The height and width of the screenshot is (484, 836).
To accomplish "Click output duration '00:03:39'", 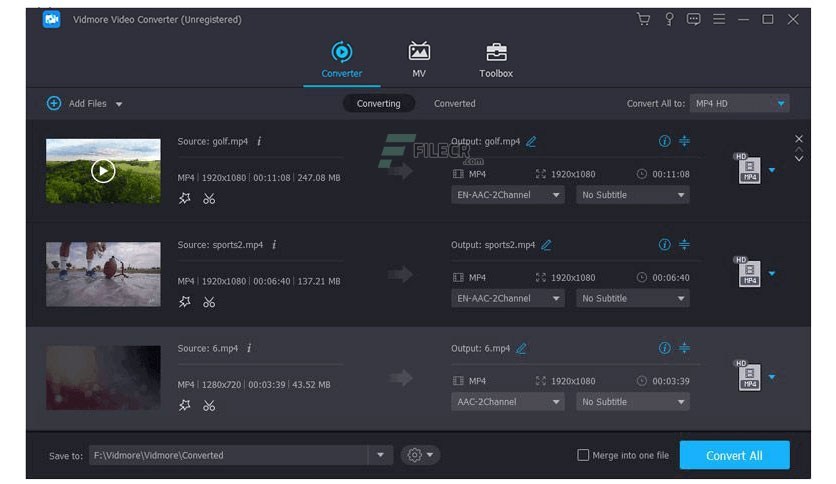I will [x=671, y=381].
